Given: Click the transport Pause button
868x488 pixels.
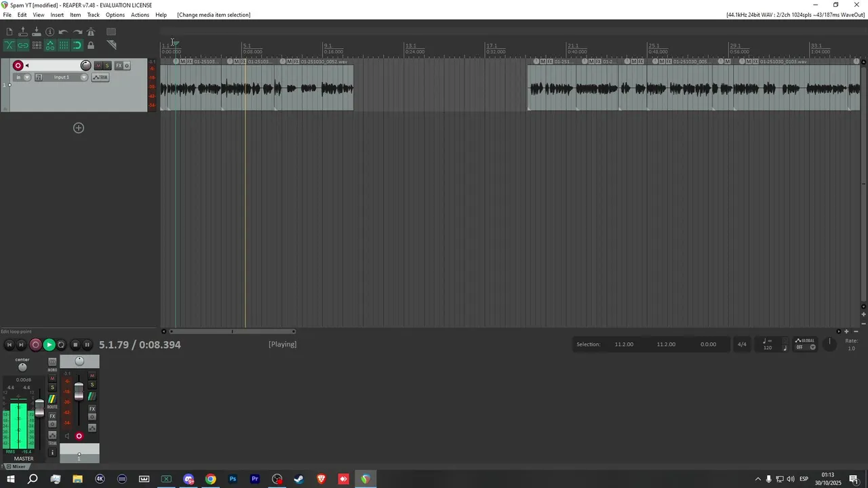Looking at the screenshot, I should (x=87, y=345).
